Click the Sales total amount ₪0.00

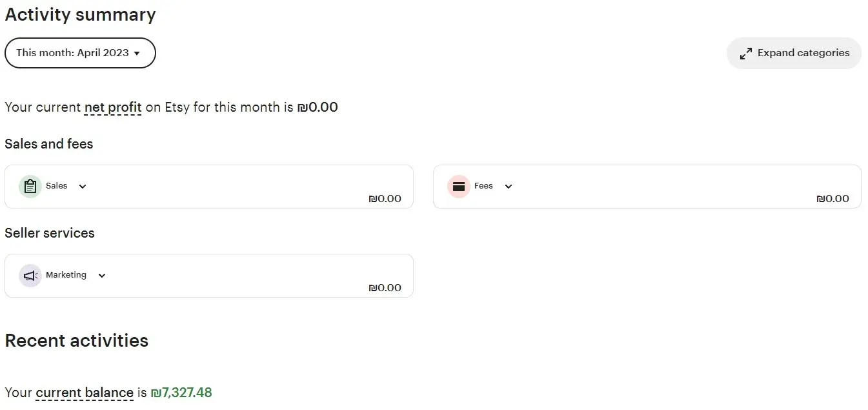(x=385, y=199)
